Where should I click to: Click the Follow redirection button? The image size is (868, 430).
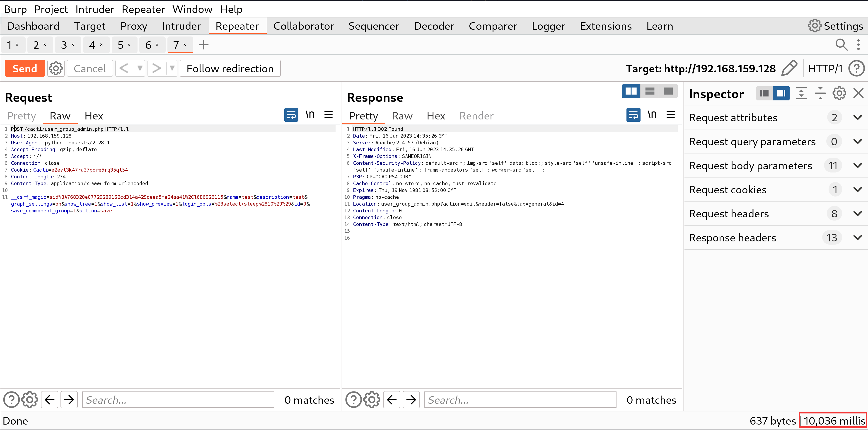pos(230,68)
